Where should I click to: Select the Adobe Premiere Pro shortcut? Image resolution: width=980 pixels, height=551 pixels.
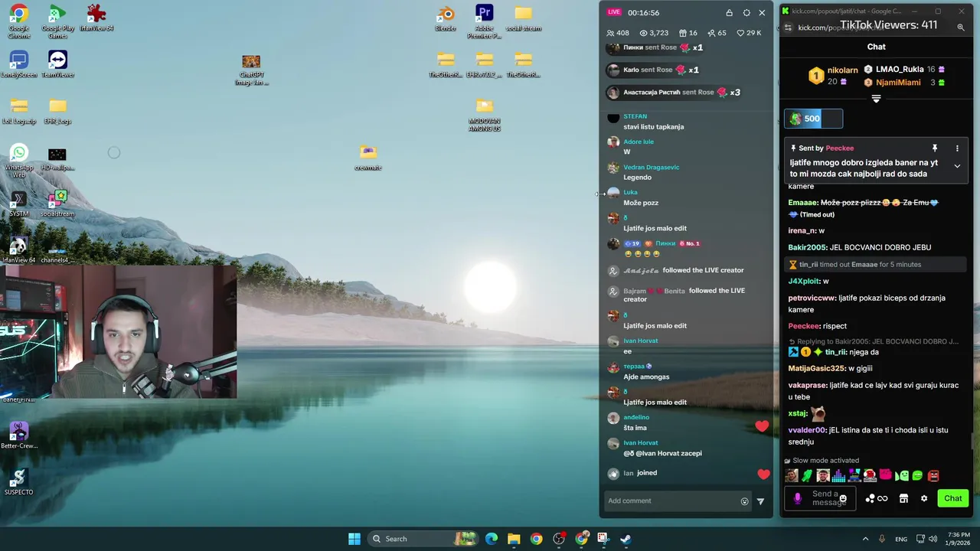click(484, 21)
